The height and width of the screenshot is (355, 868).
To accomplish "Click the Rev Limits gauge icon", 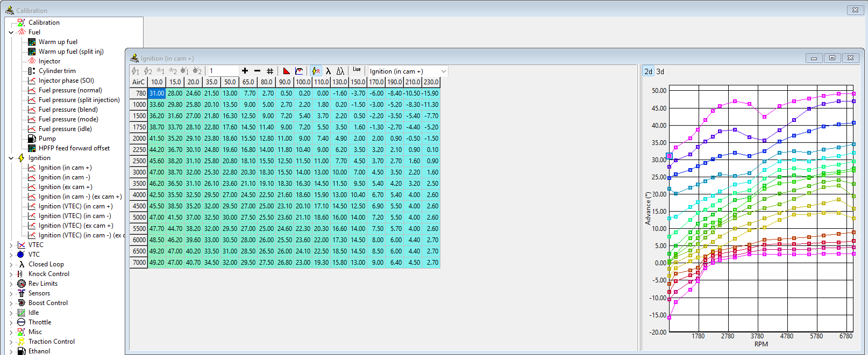I will click(22, 284).
